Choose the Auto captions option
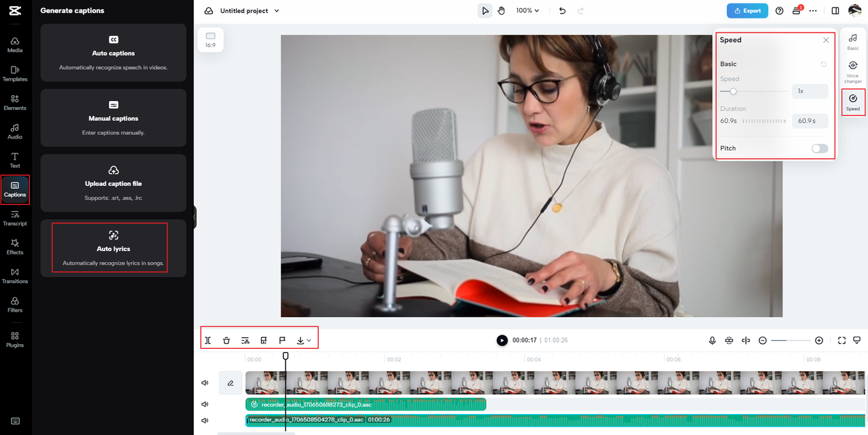The width and height of the screenshot is (868, 435). [x=113, y=53]
